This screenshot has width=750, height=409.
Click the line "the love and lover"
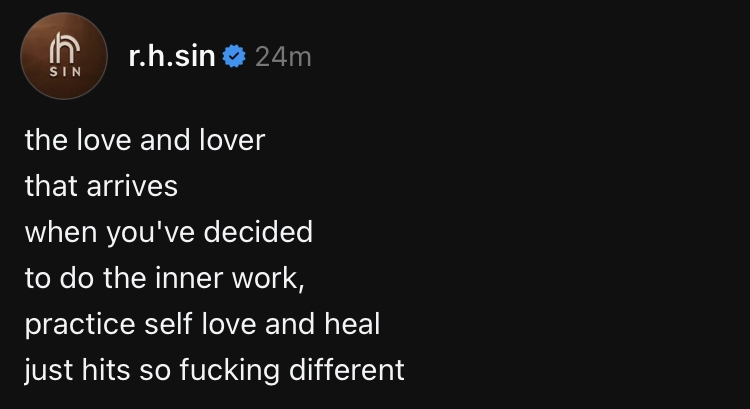[145, 140]
